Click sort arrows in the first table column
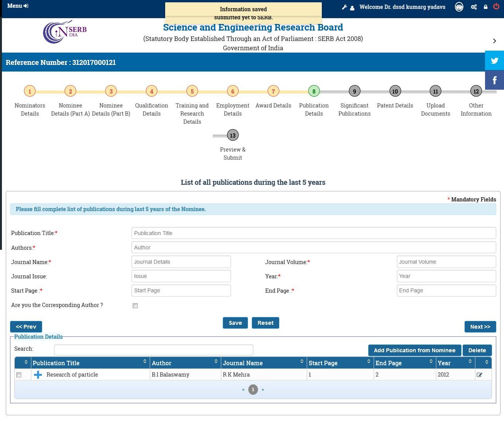The width and height of the screenshot is (504, 423). point(26,362)
